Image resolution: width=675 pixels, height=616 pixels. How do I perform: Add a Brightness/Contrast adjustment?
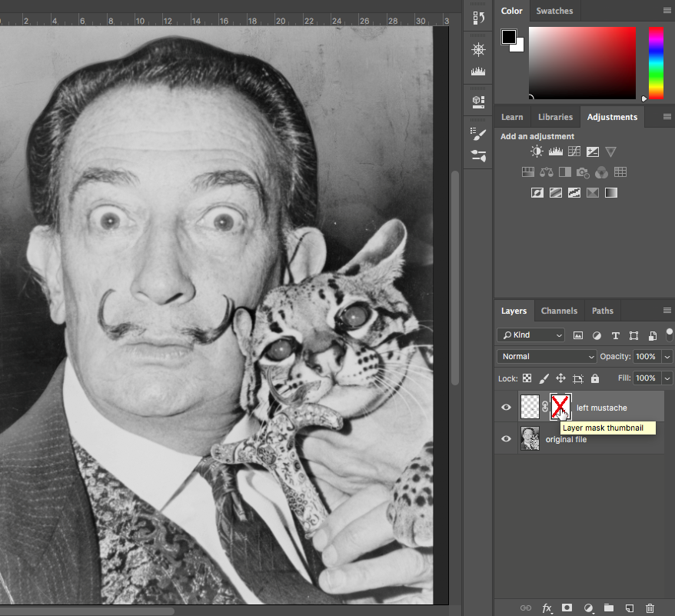(x=537, y=152)
